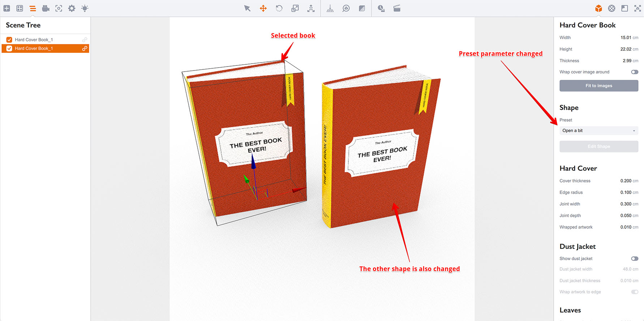Select the Move tool with four arrows
This screenshot has height=321, width=644.
263,8
